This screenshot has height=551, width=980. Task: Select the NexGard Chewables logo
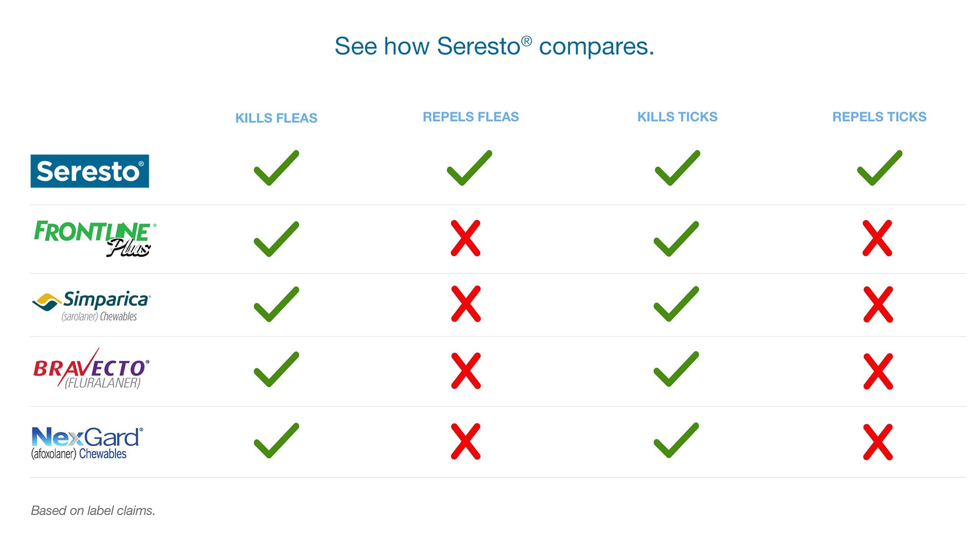pyautogui.click(x=87, y=443)
